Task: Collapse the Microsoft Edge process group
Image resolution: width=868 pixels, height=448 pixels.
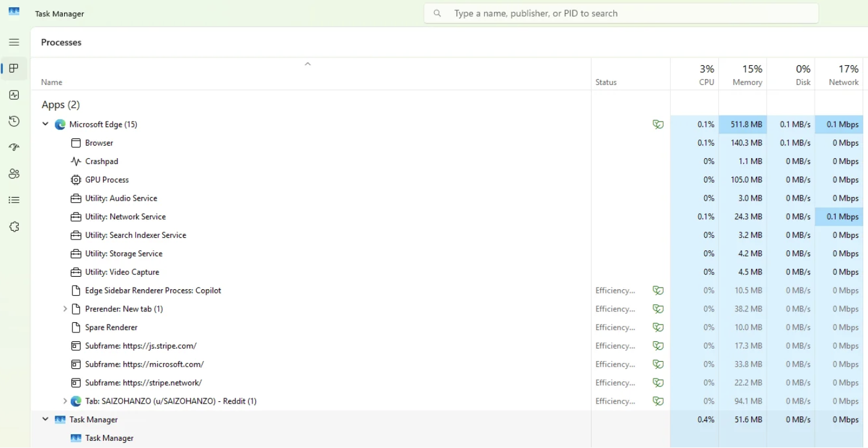Action: click(45, 124)
